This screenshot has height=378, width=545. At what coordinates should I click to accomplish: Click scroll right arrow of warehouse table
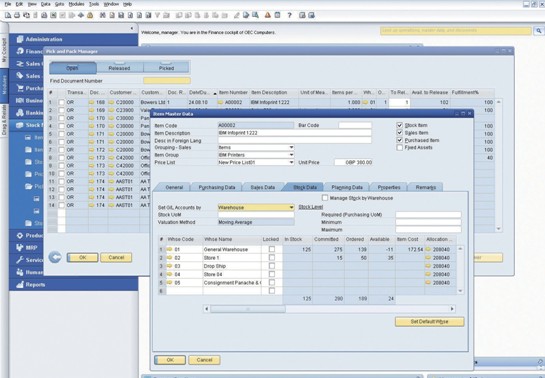coord(452,309)
